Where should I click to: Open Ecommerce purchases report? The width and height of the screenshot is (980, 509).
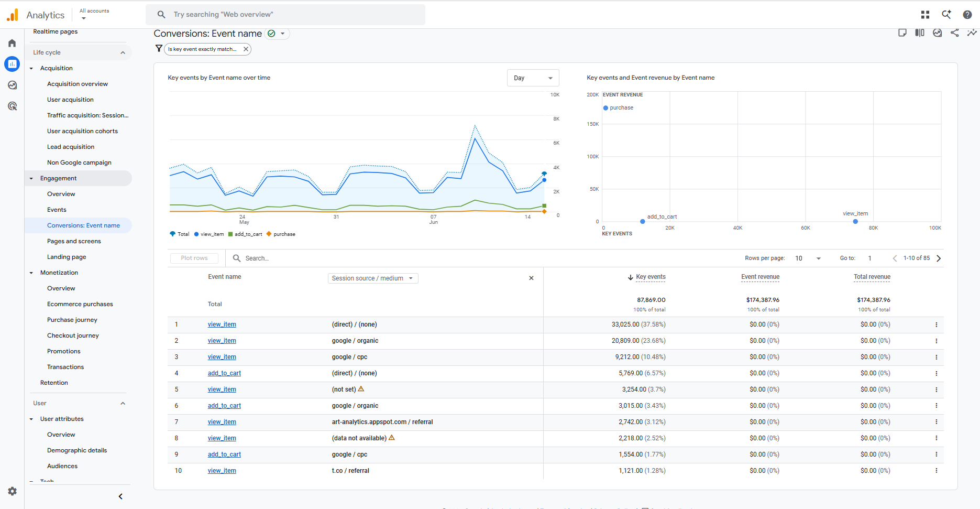(x=80, y=304)
